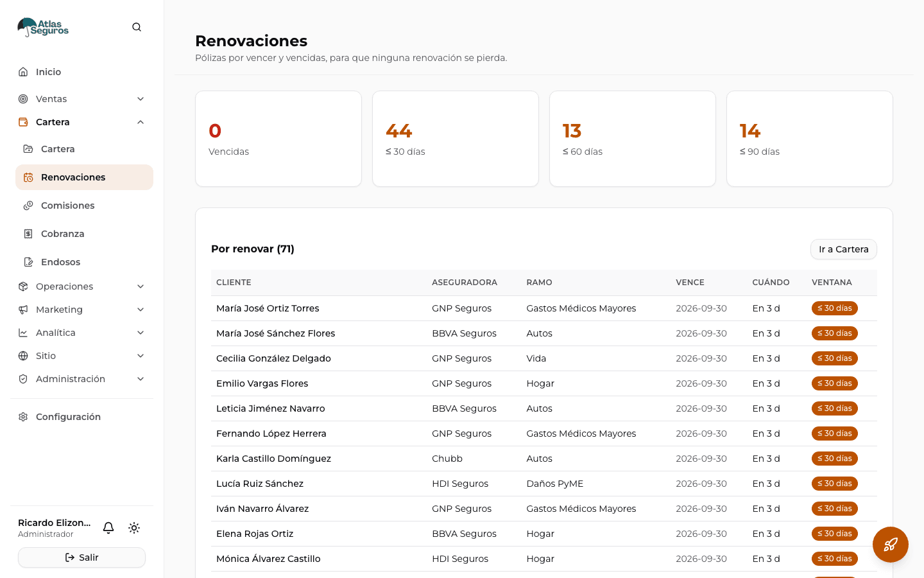Click the Endosos edit-document icon
This screenshot has height=578, width=924.
28,262
